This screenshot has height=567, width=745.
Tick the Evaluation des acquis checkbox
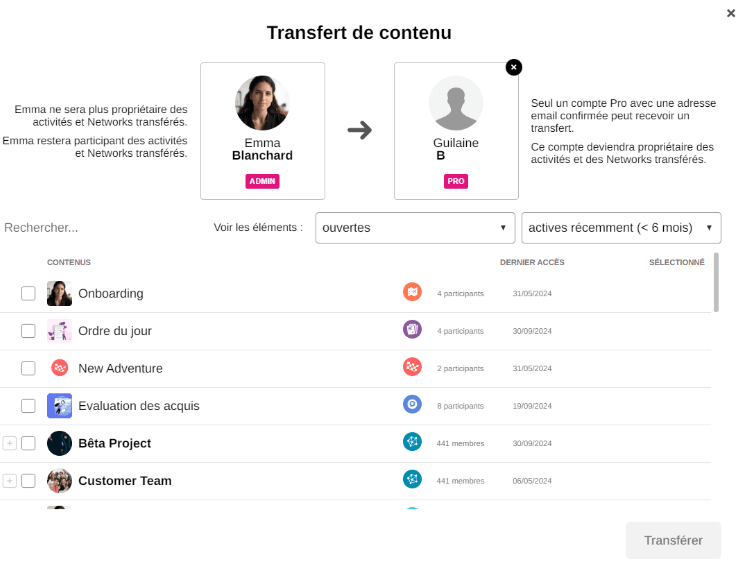coord(28,406)
